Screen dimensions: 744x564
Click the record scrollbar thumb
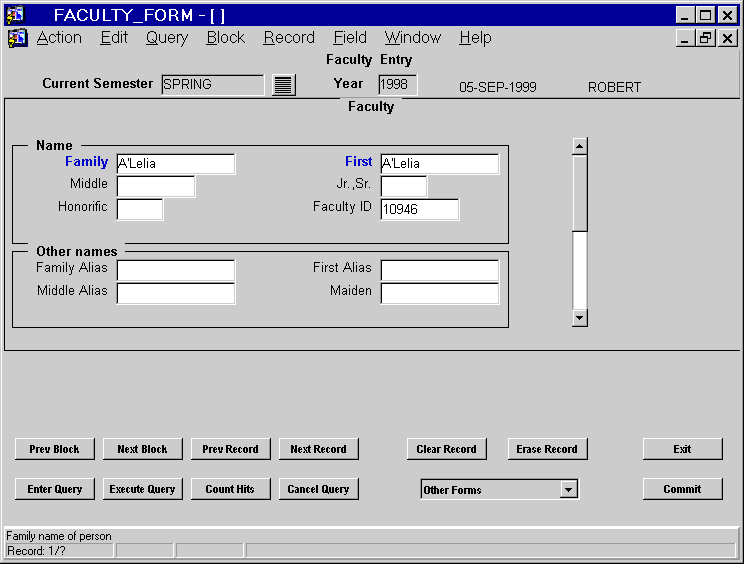(x=580, y=194)
